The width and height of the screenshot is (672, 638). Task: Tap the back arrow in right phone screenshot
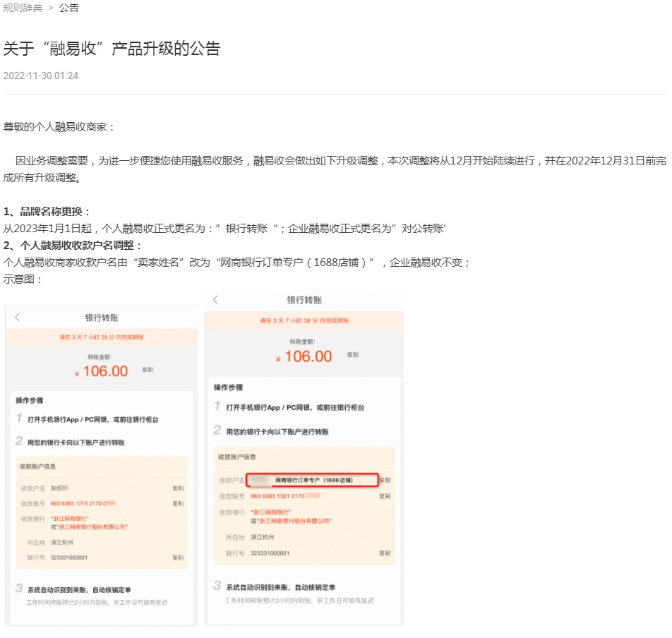(x=215, y=300)
